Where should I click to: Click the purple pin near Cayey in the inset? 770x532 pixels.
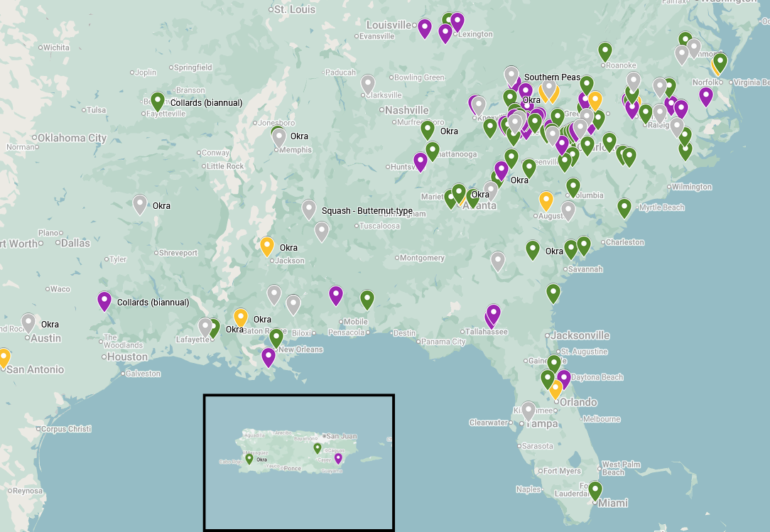338,458
